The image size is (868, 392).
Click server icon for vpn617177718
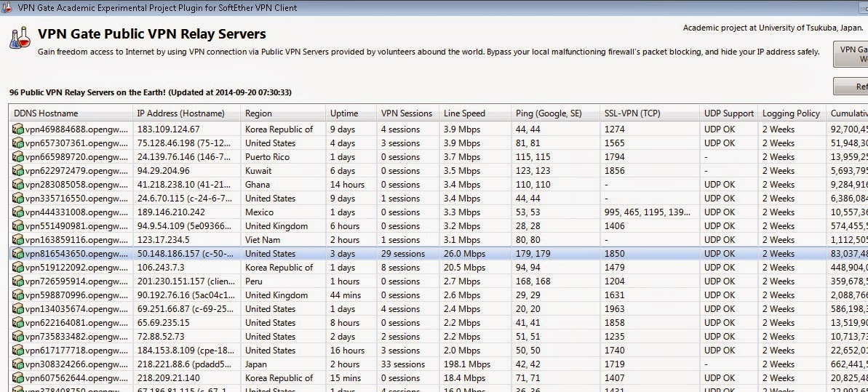coord(17,351)
